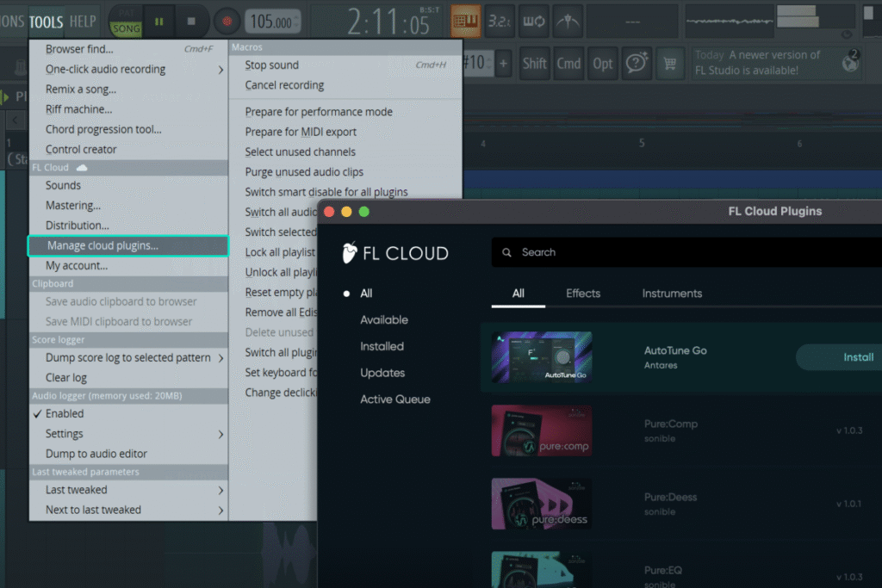Choose Distribution... under FL Cloud

click(x=129, y=226)
